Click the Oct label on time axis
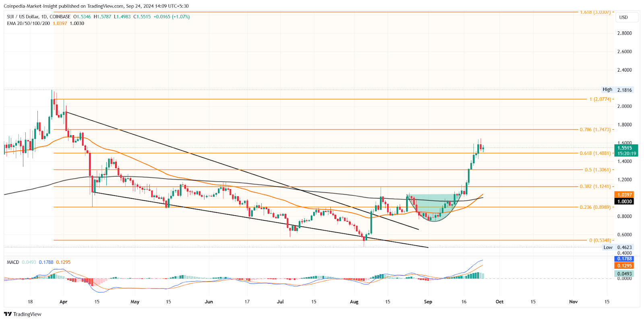This screenshot has width=644, height=321. click(500, 302)
